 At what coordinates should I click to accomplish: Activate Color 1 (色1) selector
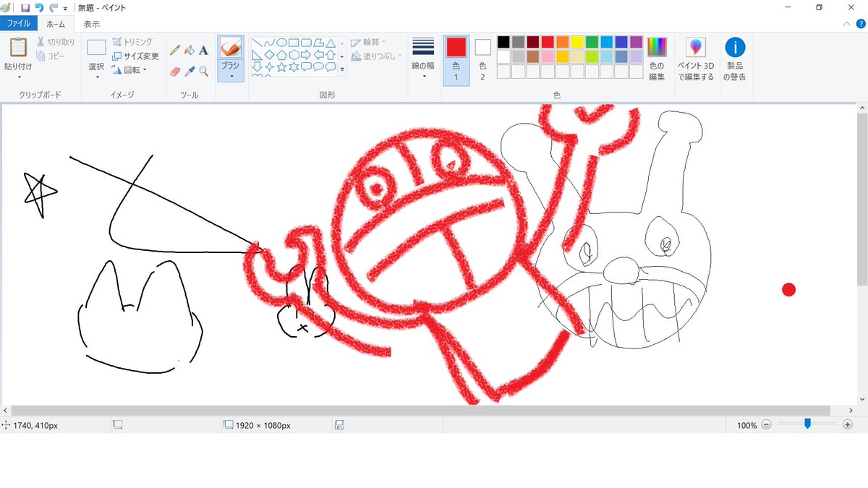point(456,60)
